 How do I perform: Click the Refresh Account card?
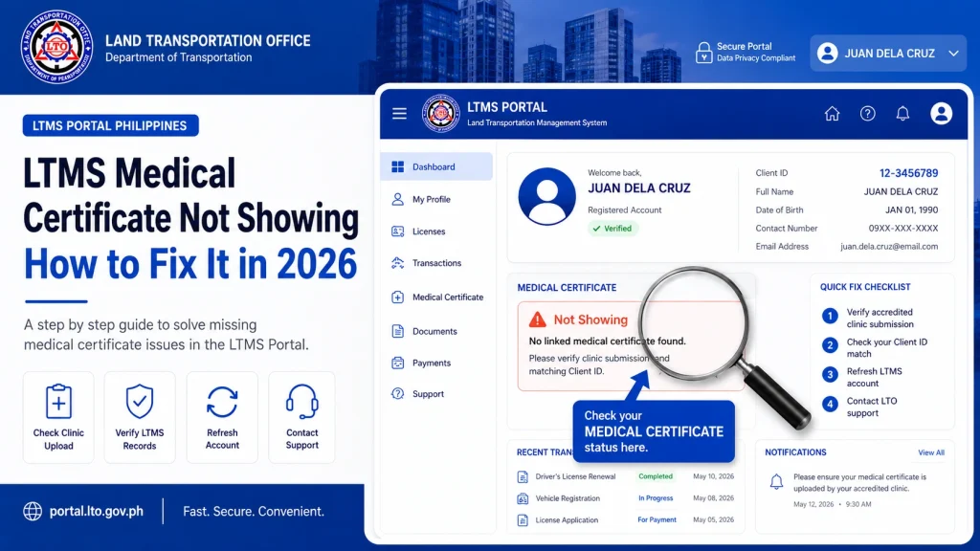[222, 417]
